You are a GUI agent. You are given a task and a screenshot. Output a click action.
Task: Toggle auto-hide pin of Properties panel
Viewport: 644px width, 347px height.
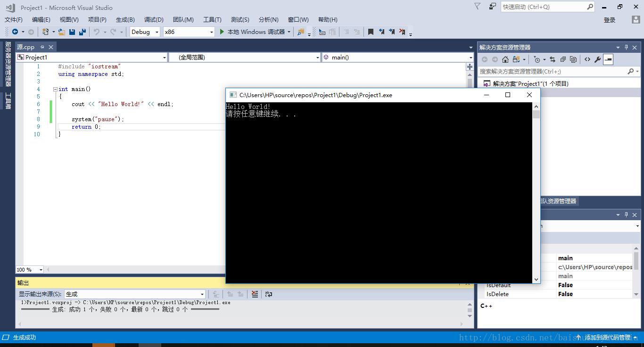point(627,215)
